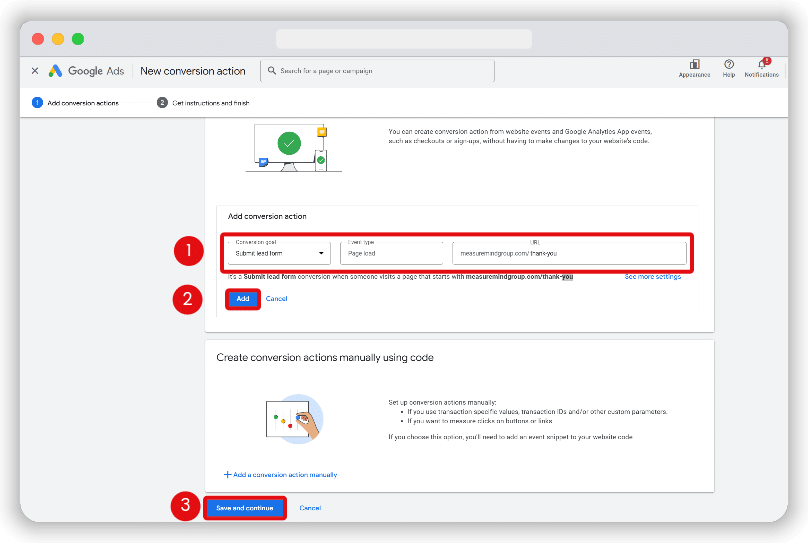This screenshot has width=808, height=543.
Task: Click the Event type field 'Page load'
Action: click(x=392, y=253)
